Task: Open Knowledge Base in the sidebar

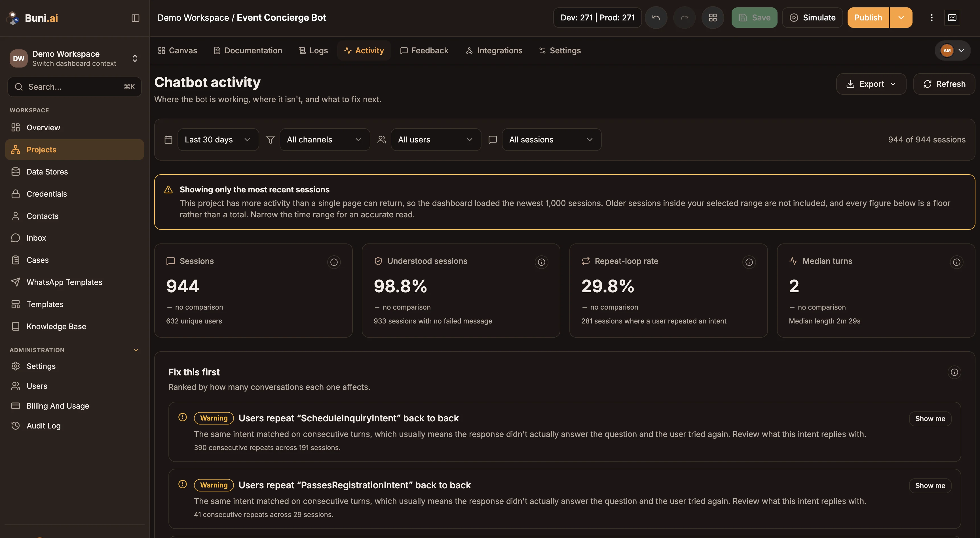Action: pos(75,326)
